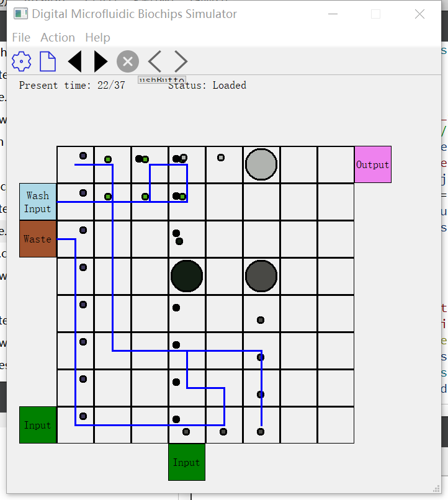Viewport: 448px width, 500px height.
Task: Click the 'Present time: 22/37' label
Action: (72, 86)
